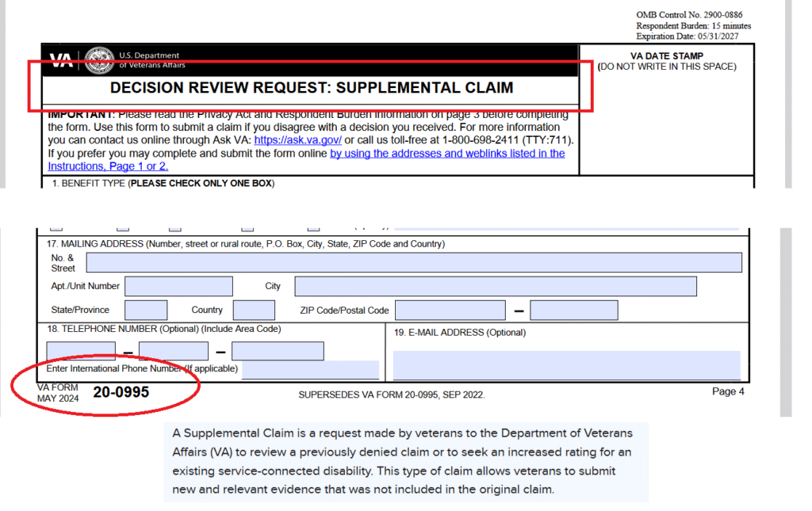Click the No. & Street address field
This screenshot has height=511, width=812.
pyautogui.click(x=414, y=262)
